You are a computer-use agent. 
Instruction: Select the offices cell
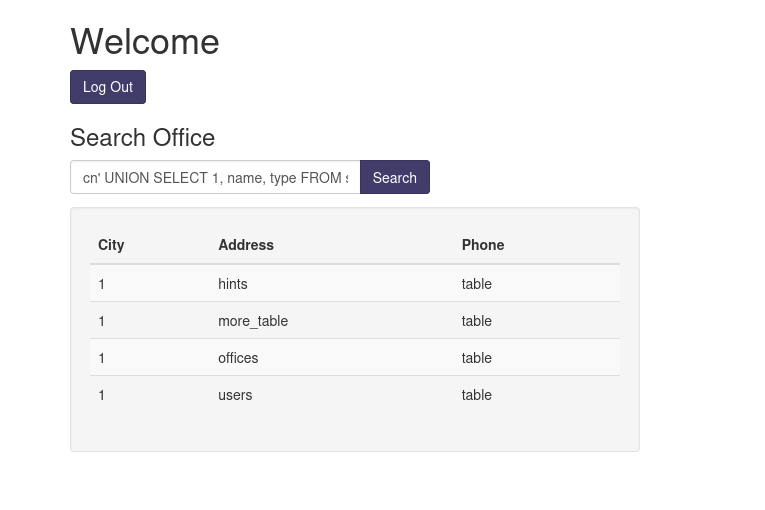point(238,358)
